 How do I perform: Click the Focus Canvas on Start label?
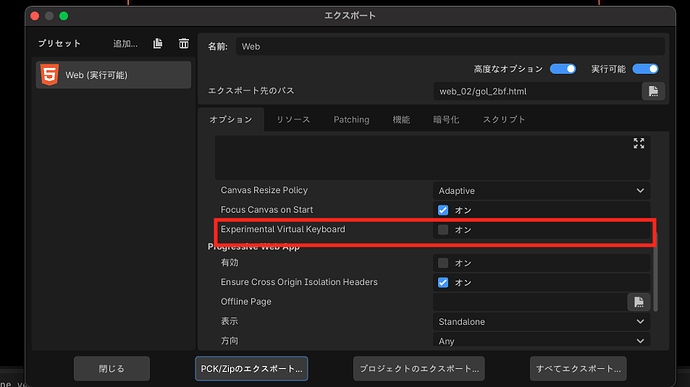coord(267,210)
